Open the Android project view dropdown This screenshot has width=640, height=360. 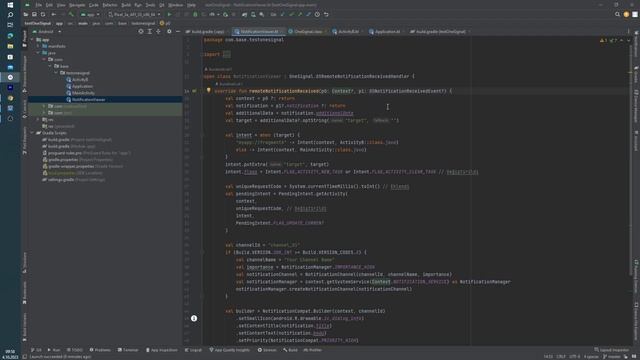point(47,31)
